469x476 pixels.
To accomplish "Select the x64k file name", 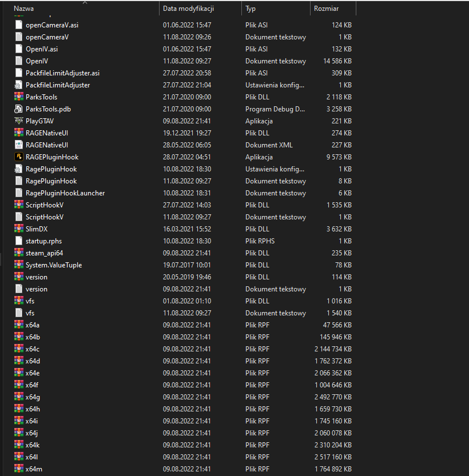I will coord(33,445).
